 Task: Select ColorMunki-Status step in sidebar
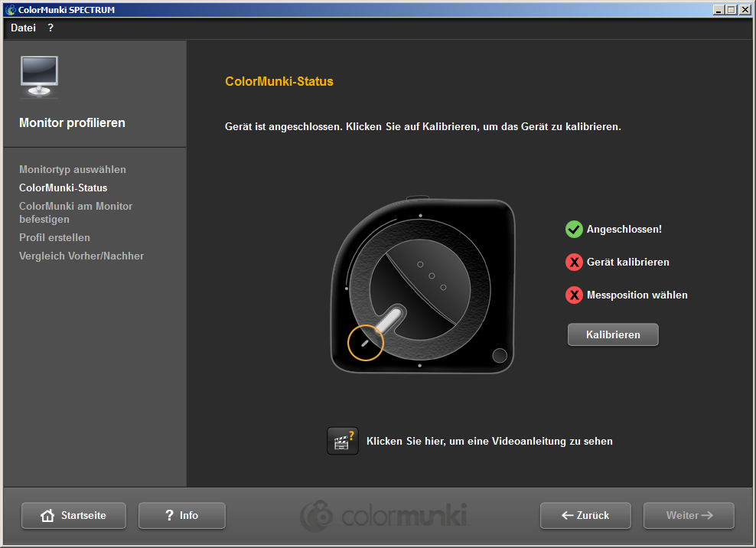point(64,188)
